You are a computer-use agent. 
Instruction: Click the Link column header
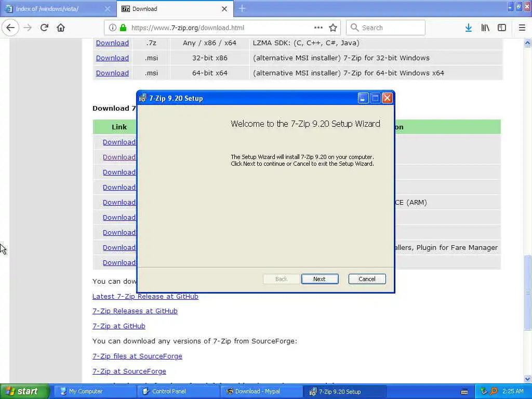point(119,127)
